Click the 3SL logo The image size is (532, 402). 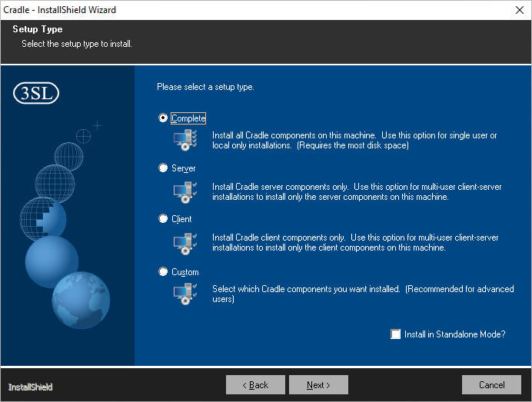pyautogui.click(x=36, y=93)
